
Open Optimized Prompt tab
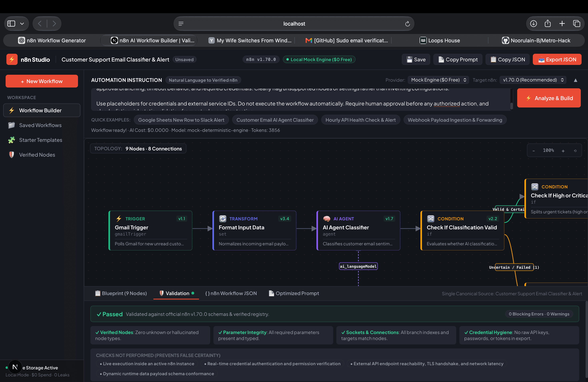click(x=294, y=293)
